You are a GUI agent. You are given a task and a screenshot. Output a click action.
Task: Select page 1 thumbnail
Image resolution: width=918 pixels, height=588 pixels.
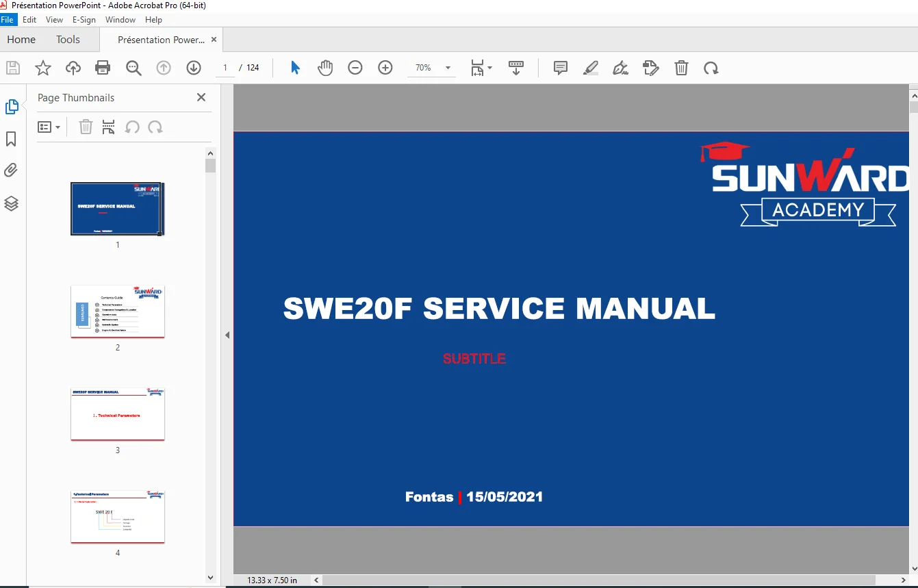[x=118, y=209]
